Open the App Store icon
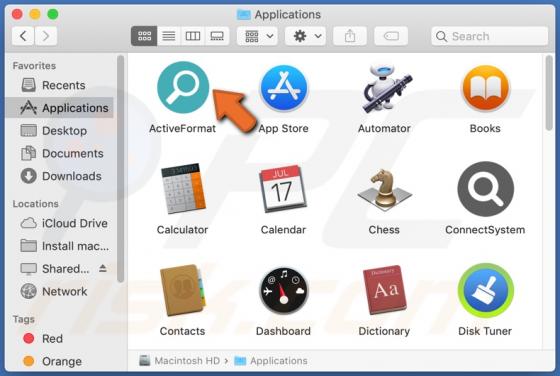560x376 pixels. pyautogui.click(x=284, y=89)
